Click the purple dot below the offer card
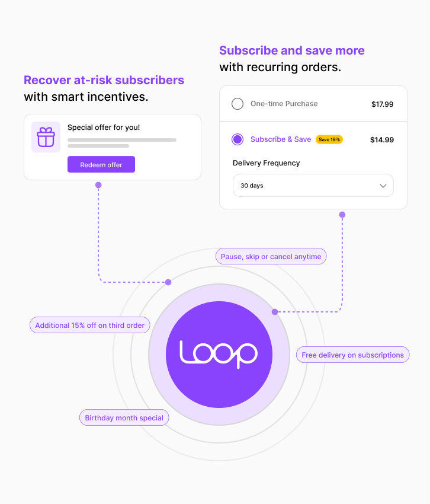430x504 pixels. point(98,185)
